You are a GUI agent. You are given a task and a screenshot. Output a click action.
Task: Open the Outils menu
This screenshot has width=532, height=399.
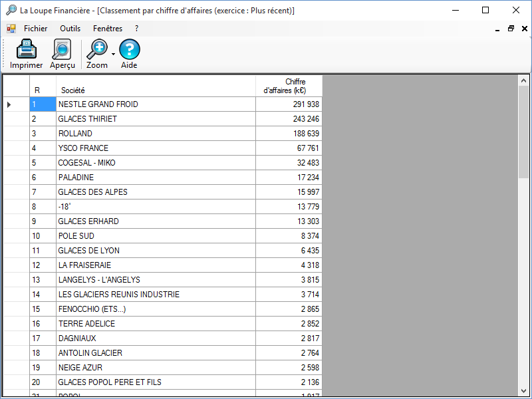pos(70,29)
